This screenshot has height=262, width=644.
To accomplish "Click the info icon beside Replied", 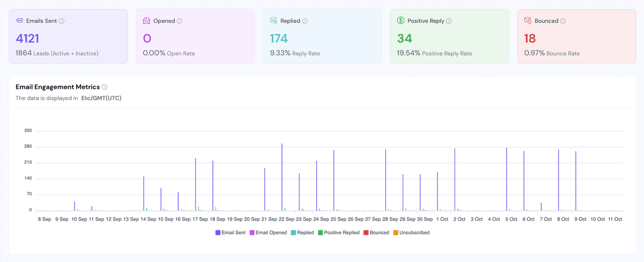I will click(305, 21).
